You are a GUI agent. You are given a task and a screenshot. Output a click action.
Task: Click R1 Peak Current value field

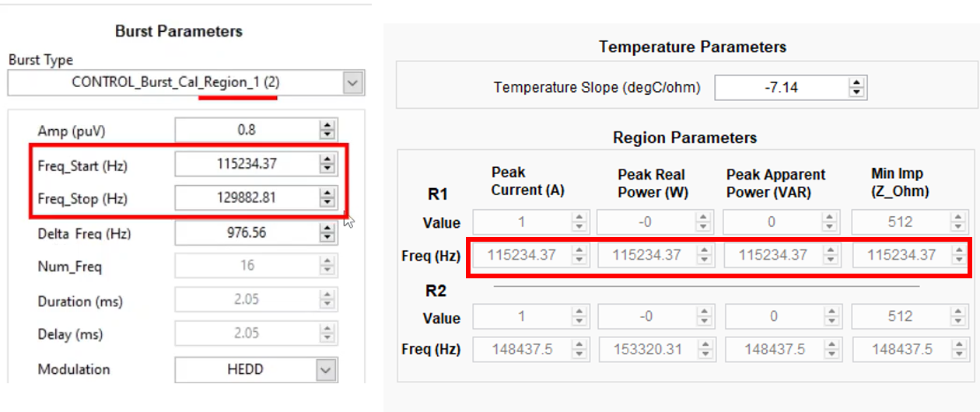click(521, 222)
